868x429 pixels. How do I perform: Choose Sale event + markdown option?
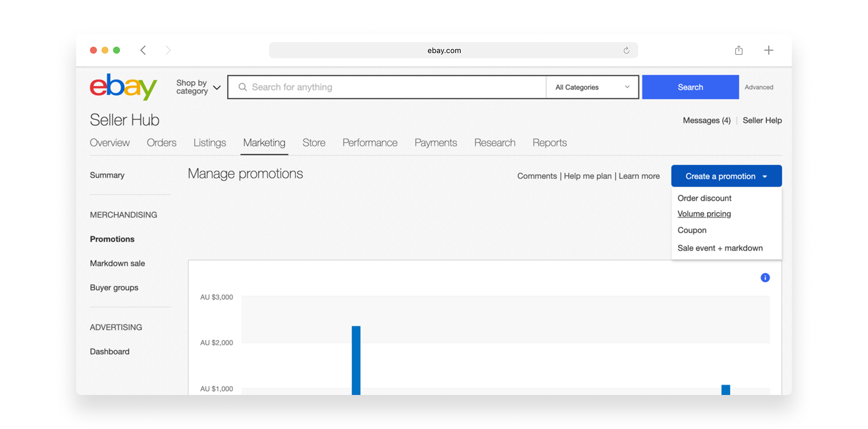point(720,248)
